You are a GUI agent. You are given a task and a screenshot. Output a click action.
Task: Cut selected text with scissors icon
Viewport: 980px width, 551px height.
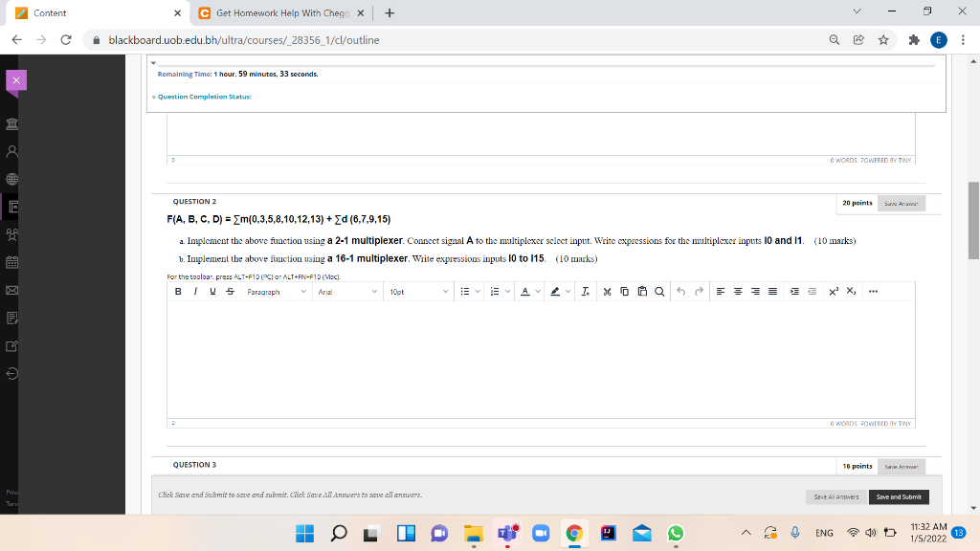(607, 291)
